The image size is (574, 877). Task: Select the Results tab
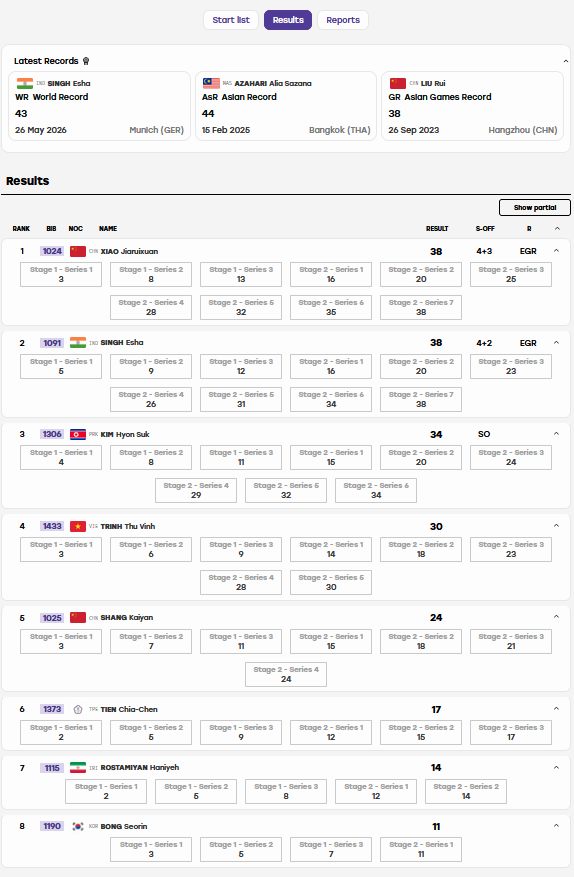288,20
